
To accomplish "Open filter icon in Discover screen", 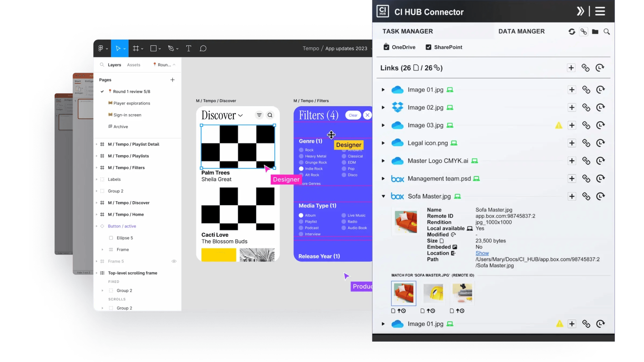I will pyautogui.click(x=259, y=115).
